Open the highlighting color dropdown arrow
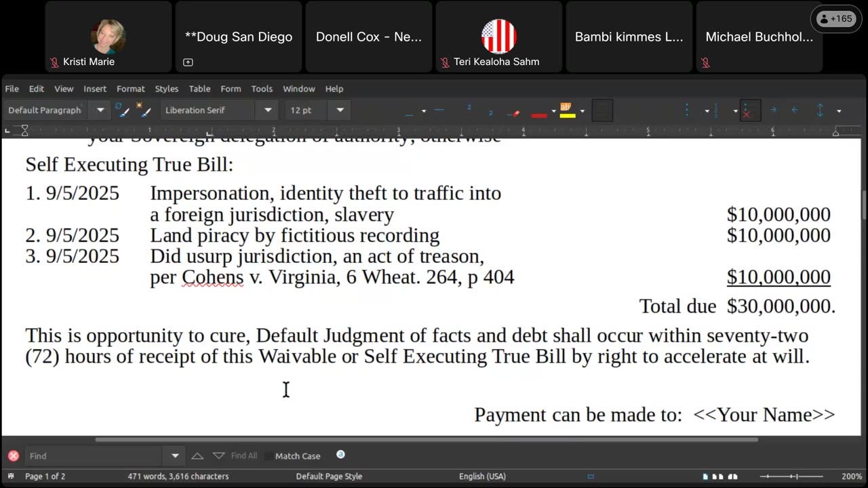Image resolution: width=868 pixels, height=488 pixels. 582,111
